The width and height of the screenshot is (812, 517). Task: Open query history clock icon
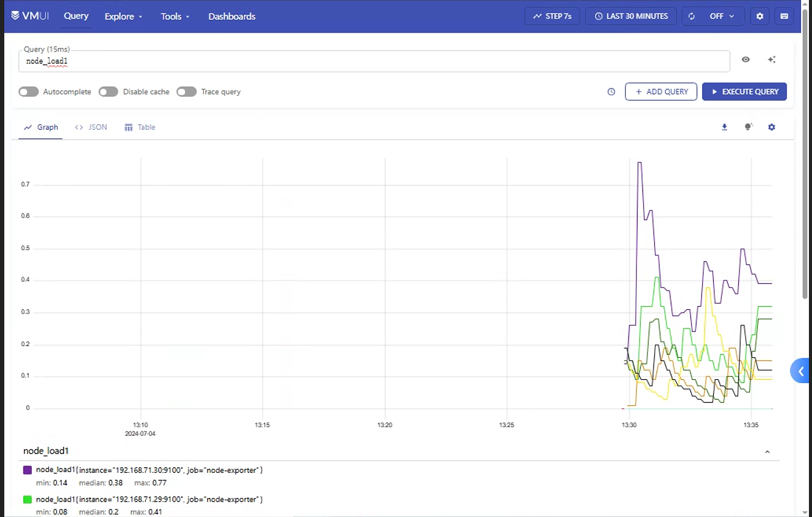tap(611, 92)
